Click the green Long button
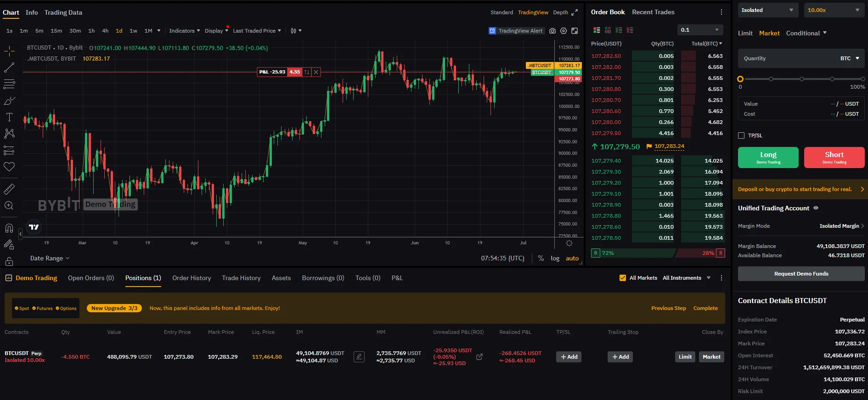This screenshot has height=400, width=868. [x=768, y=158]
